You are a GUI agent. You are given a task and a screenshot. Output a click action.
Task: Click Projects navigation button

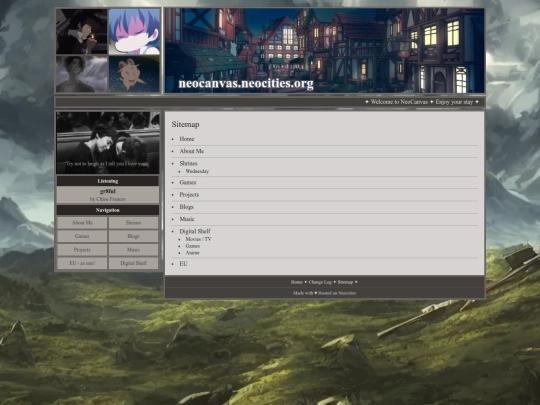82,250
